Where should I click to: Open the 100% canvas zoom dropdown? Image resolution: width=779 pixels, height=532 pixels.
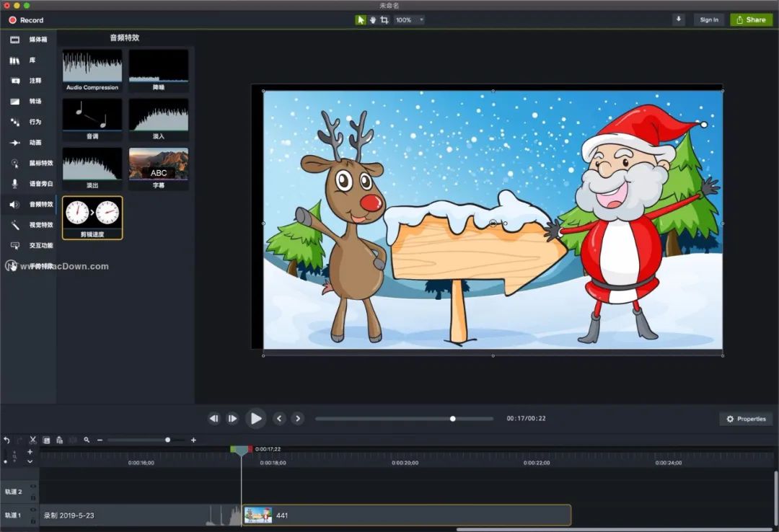point(410,20)
